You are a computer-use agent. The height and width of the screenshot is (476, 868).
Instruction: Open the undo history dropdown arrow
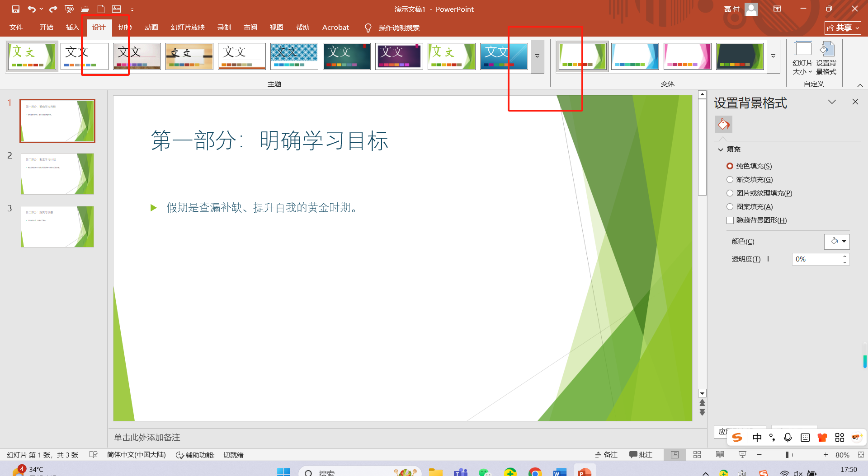tap(42, 9)
